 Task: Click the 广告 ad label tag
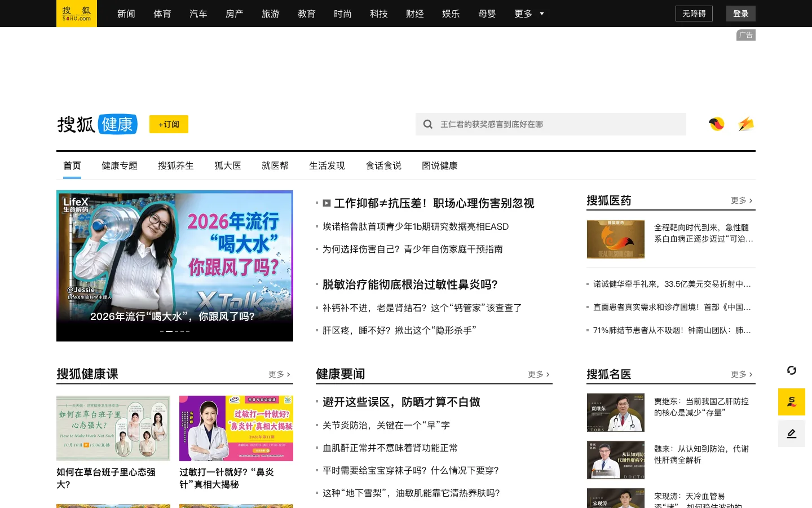click(746, 35)
